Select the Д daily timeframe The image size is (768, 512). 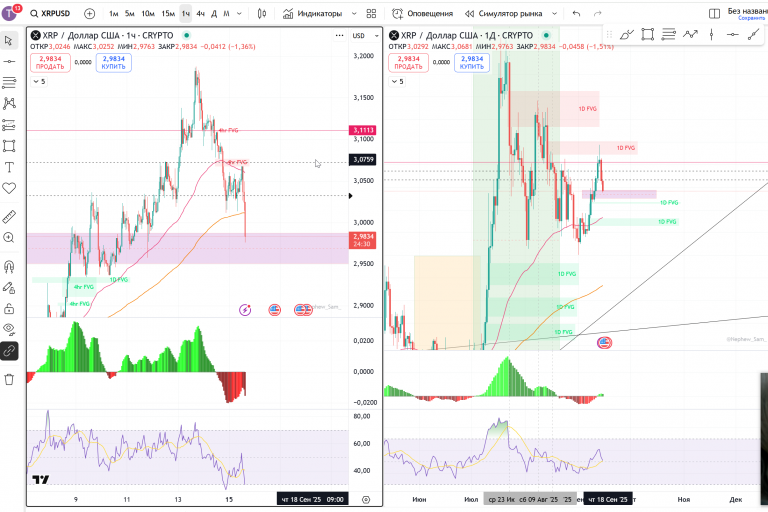(214, 14)
